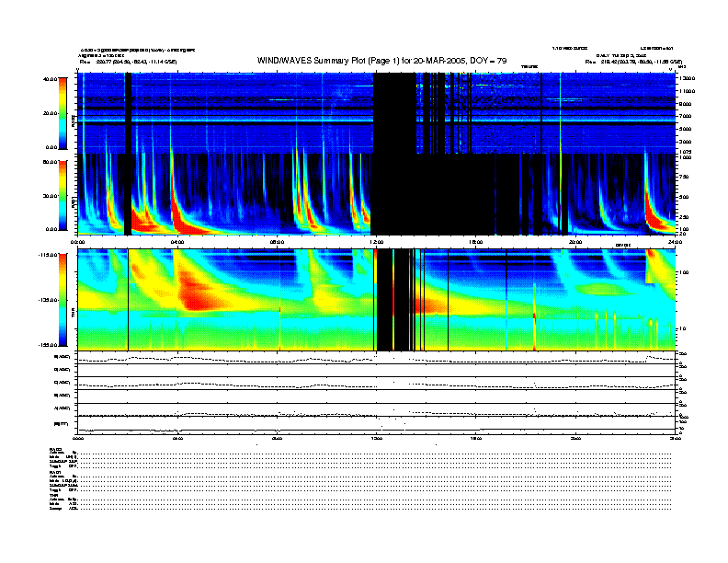Click the 250 kHz frequency tick label
This screenshot has height=563, width=728.
click(685, 217)
